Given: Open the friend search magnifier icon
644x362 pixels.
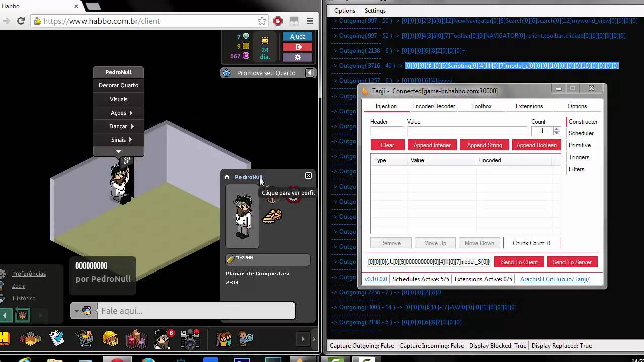Looking at the screenshot, I should click(246, 339).
